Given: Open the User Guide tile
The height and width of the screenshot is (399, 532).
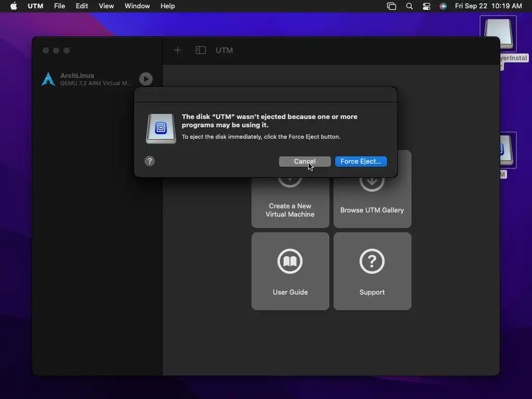Looking at the screenshot, I should click(x=290, y=271).
